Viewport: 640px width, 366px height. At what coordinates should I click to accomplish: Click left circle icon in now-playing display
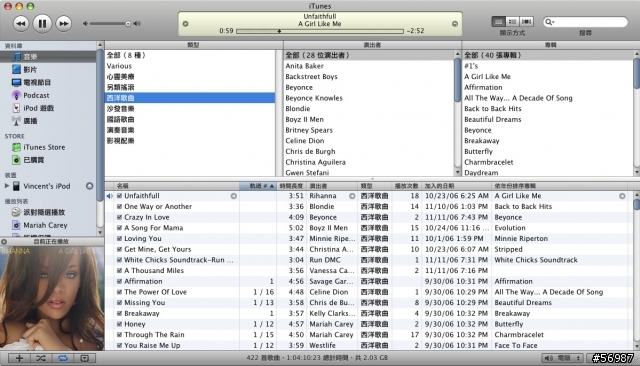point(185,24)
